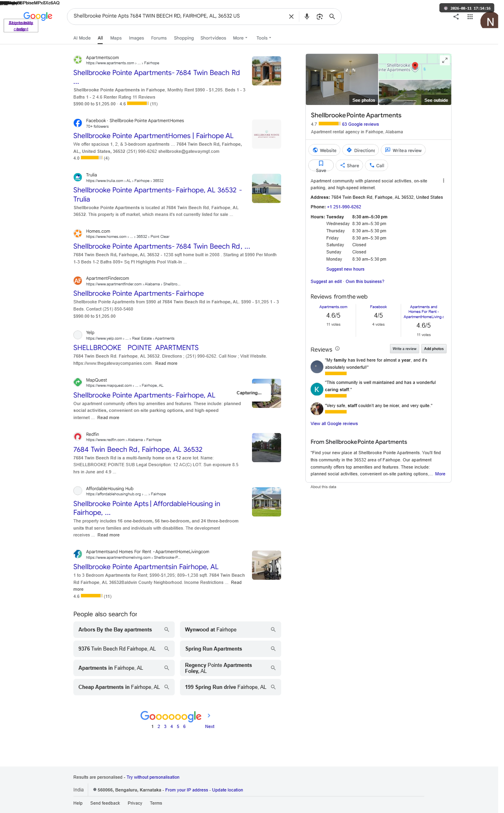Search Arbors By the Bay apartments
Viewport: 504px width, 813px height.
(x=124, y=629)
